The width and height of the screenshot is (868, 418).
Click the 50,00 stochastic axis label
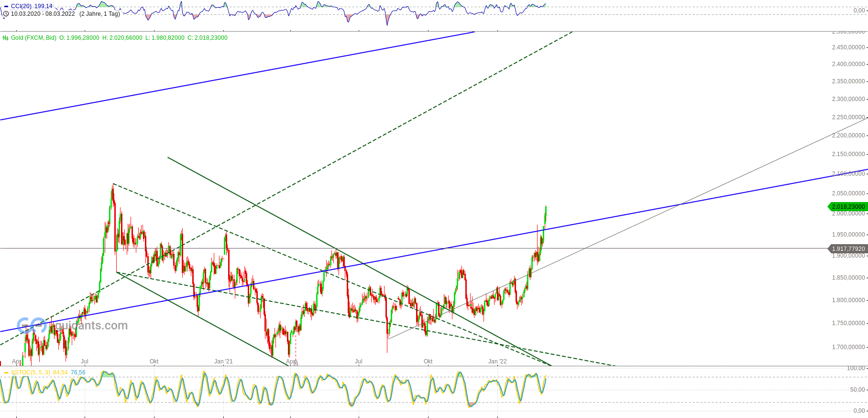(x=857, y=390)
